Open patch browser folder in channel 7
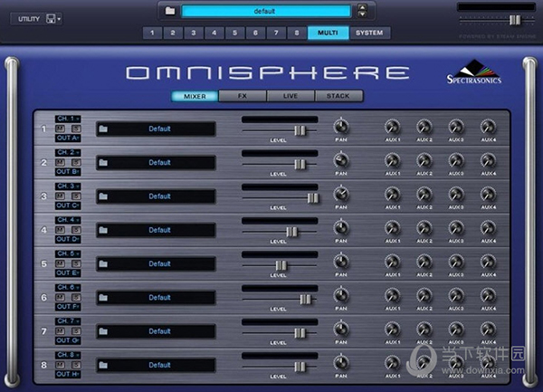The image size is (543, 392). 103,331
